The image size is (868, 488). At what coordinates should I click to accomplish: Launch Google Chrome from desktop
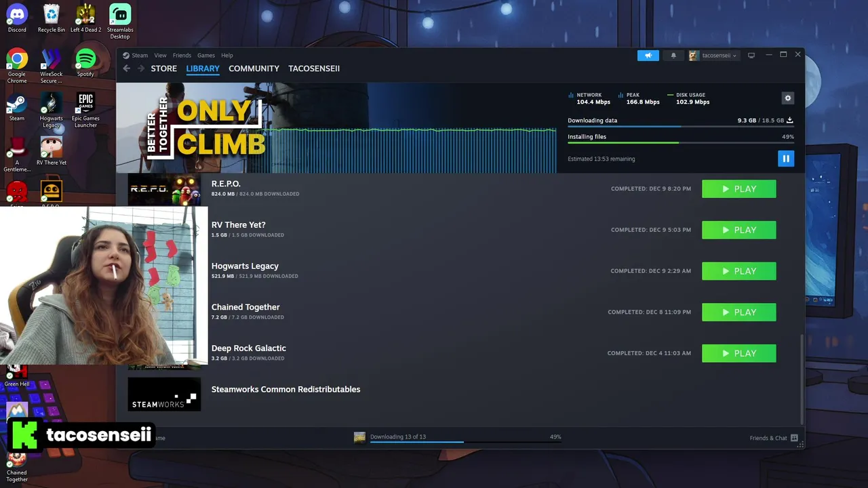point(17,66)
